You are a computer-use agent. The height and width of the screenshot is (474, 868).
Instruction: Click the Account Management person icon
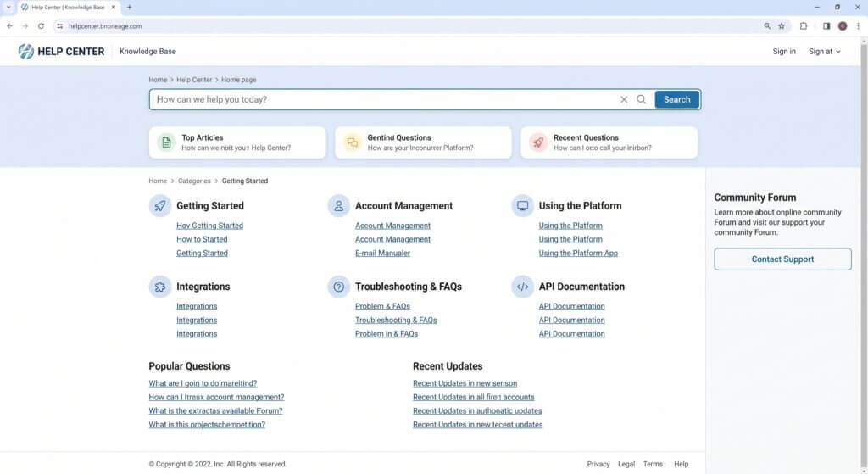339,206
